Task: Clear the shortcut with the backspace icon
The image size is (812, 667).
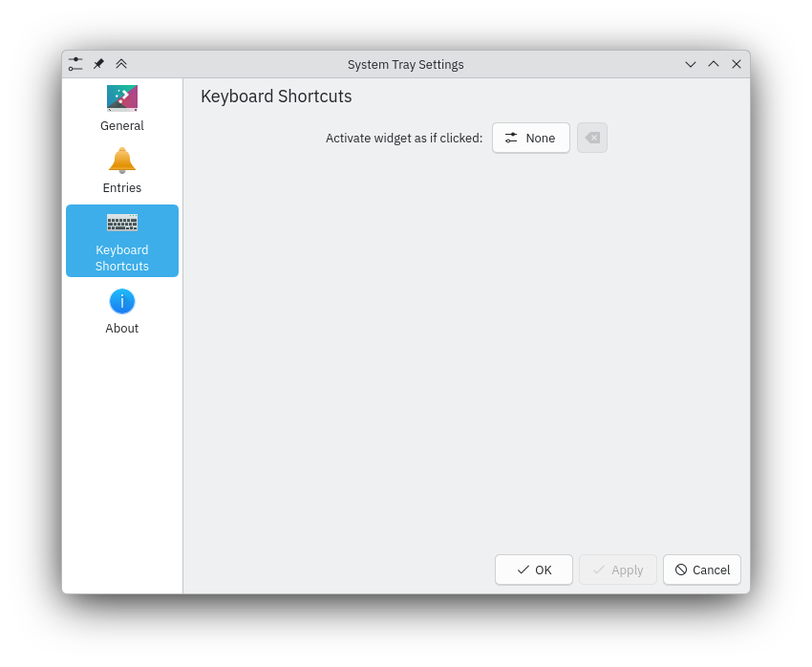Action: 592,138
